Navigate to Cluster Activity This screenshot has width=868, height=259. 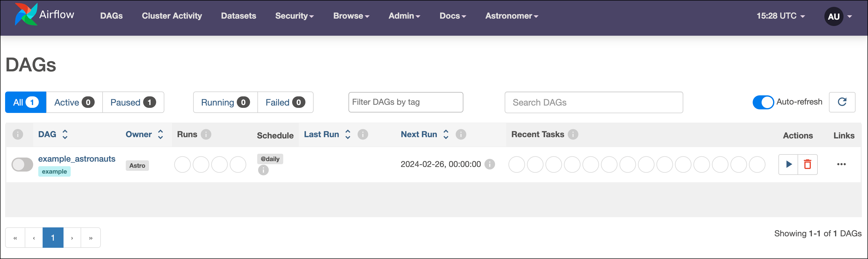click(x=171, y=16)
